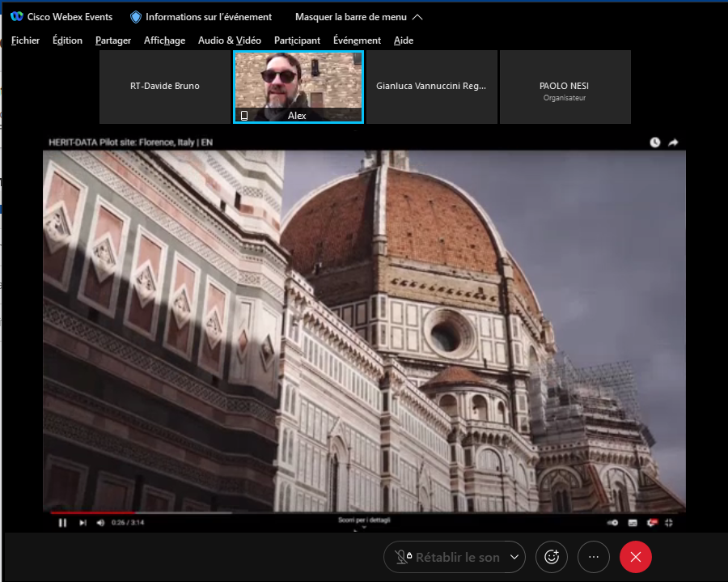Skip to next video in player

pyautogui.click(x=83, y=523)
